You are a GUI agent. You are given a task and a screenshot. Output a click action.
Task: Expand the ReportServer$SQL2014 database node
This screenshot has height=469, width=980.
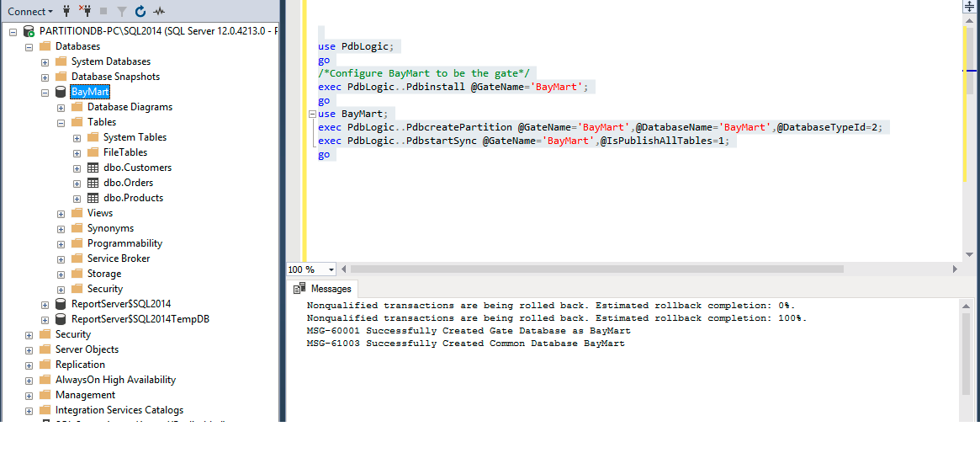pos(45,305)
